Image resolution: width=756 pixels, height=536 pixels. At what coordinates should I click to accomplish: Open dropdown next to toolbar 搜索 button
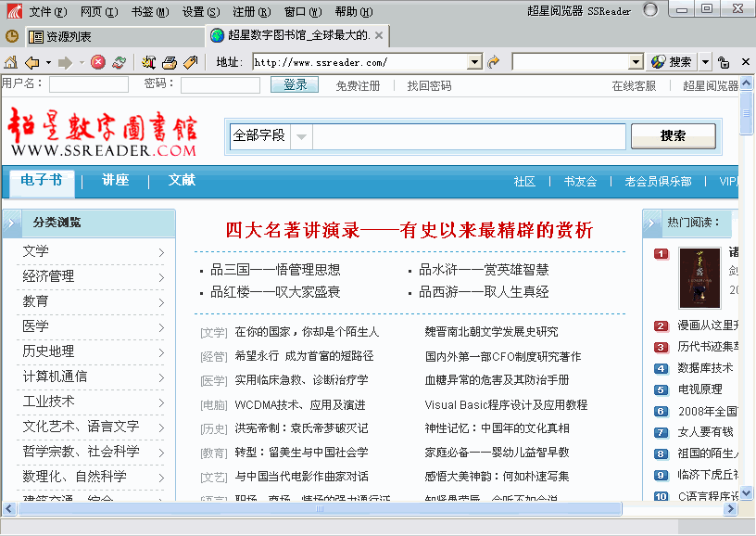pos(705,62)
